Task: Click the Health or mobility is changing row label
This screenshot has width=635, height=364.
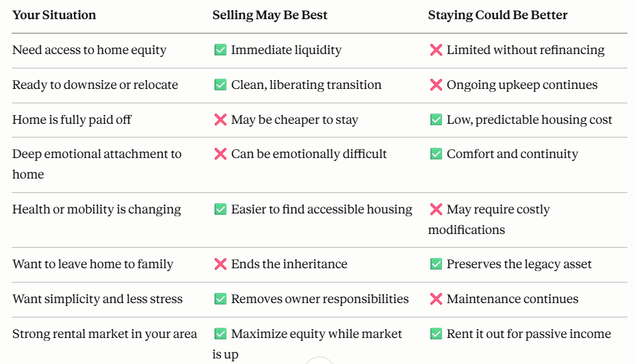Action: tap(96, 209)
